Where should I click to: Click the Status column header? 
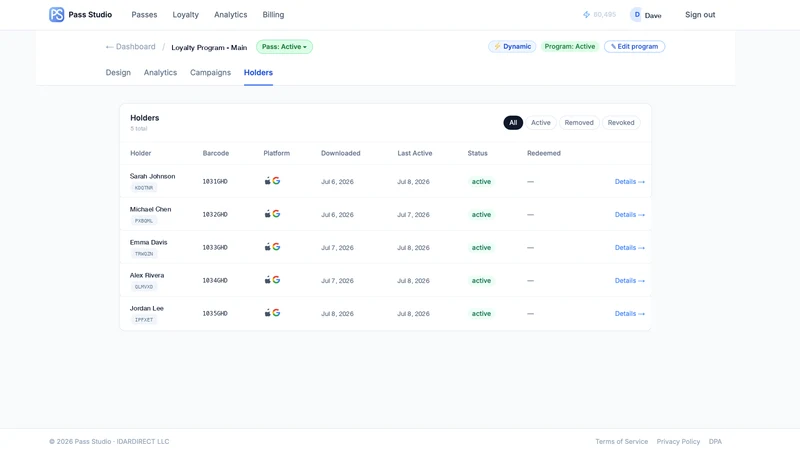coord(478,153)
